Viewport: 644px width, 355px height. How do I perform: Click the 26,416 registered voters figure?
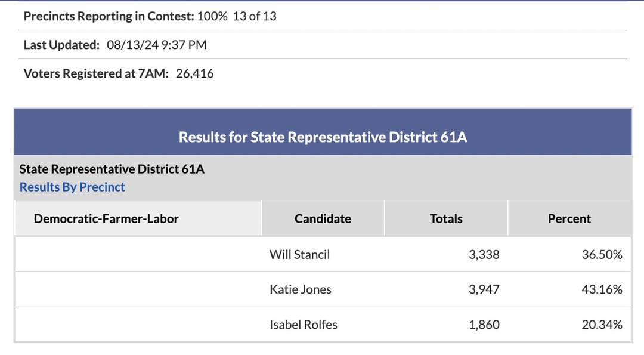pyautogui.click(x=194, y=73)
